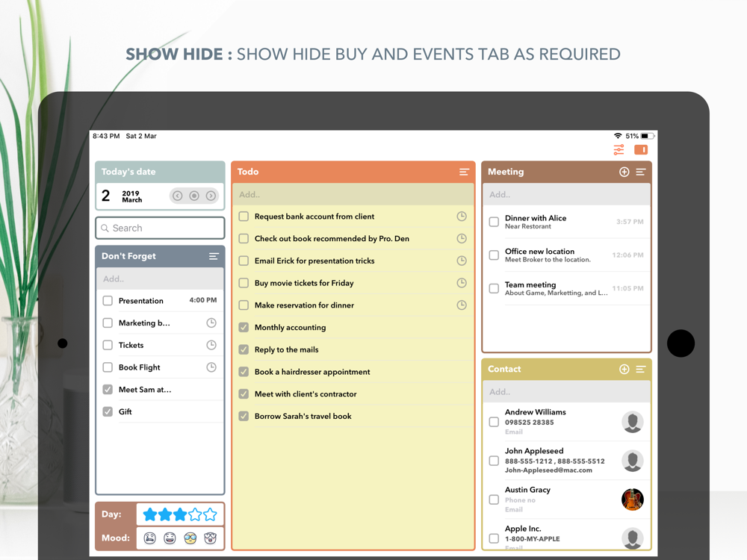Image resolution: width=747 pixels, height=560 pixels.
Task: Set reminder clock for Check out book
Action: (x=462, y=239)
